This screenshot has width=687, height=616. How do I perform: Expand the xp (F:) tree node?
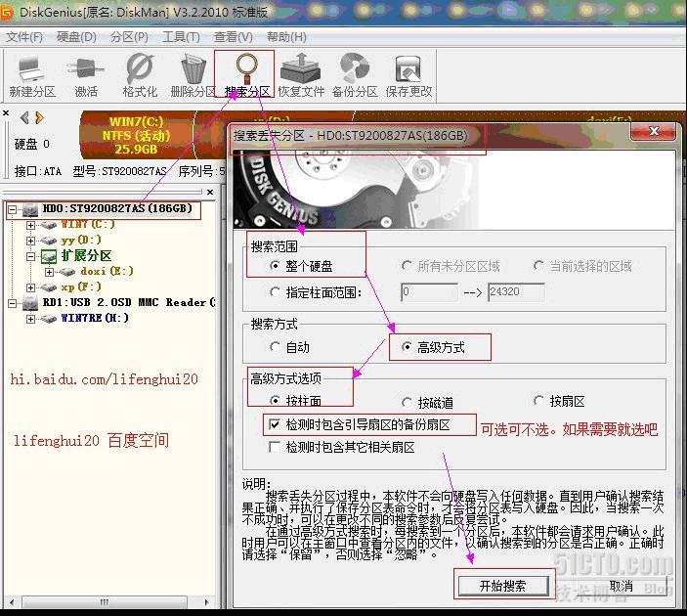click(30, 287)
